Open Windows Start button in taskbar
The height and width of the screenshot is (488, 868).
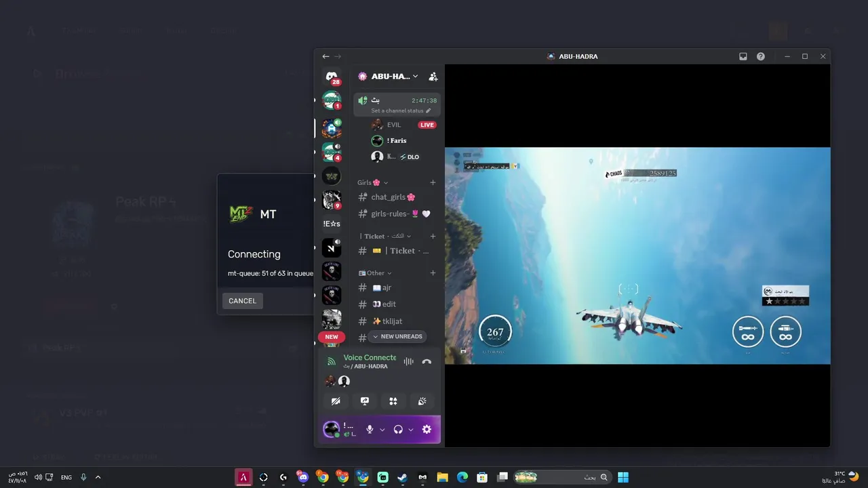(x=623, y=477)
